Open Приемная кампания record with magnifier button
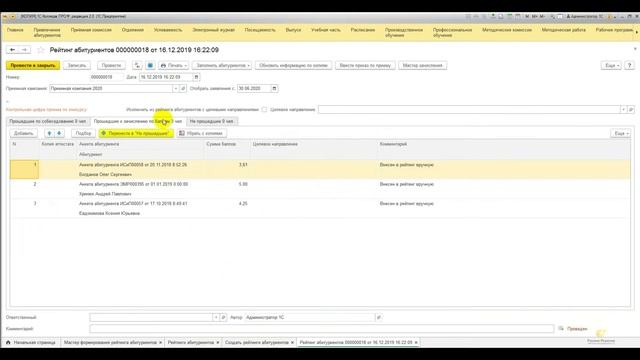The width and height of the screenshot is (640, 360). coord(183,89)
